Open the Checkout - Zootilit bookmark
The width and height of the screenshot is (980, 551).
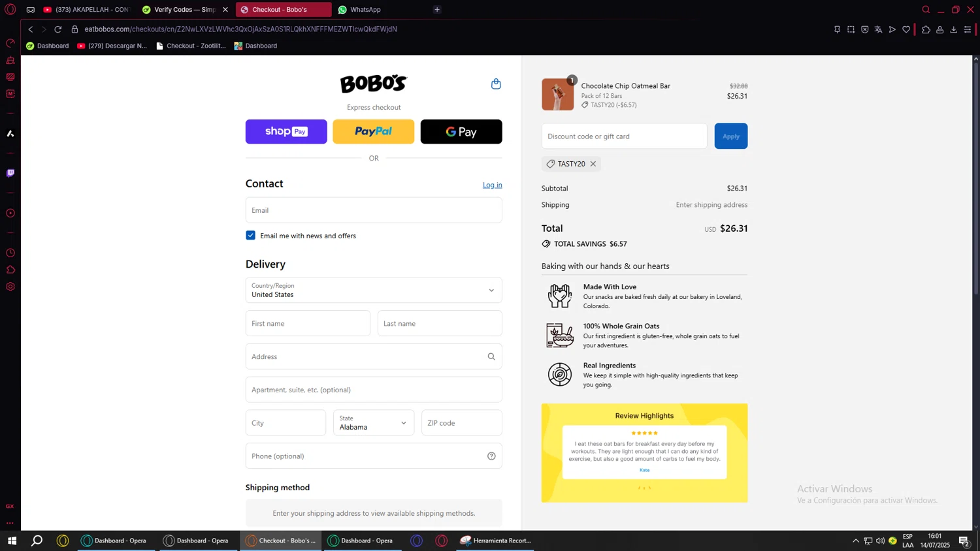[x=191, y=46]
